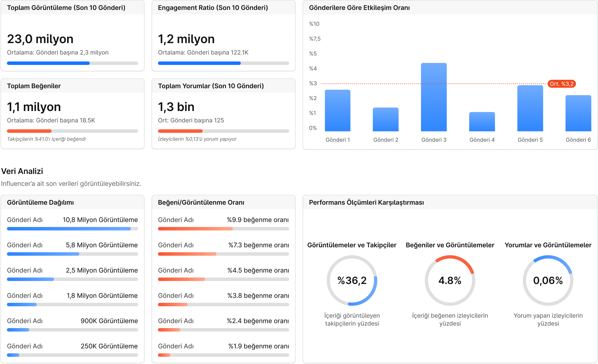Click the %36,2 circular gauge
The width and height of the screenshot is (598, 364).
point(352,280)
